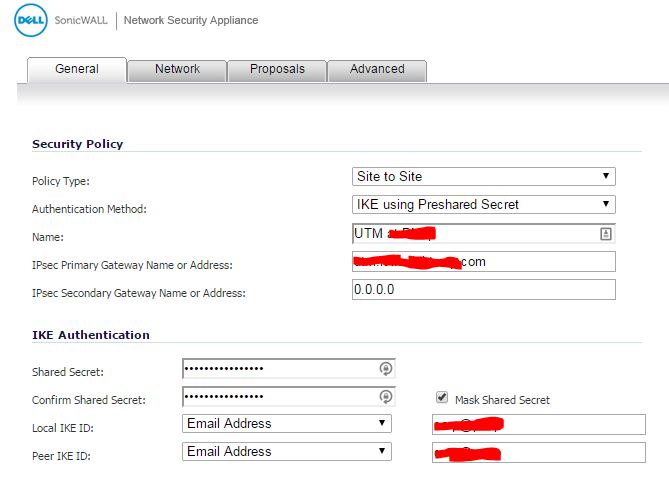Open the Advanced tab

coord(377,70)
